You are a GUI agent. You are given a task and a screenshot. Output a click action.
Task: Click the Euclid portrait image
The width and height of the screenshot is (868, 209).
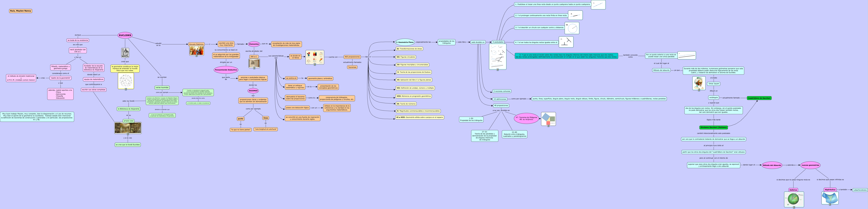tap(125, 53)
